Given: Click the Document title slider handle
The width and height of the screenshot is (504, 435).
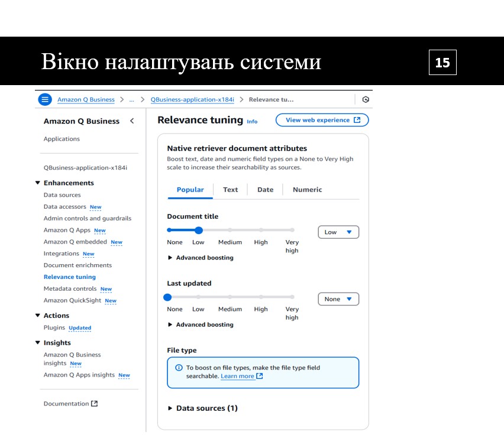Looking at the screenshot, I should click(x=199, y=230).
